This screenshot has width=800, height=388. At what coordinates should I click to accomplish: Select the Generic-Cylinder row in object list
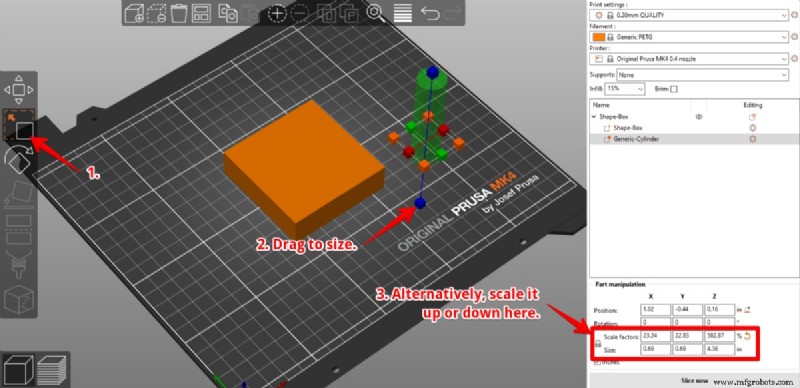[x=694, y=139]
